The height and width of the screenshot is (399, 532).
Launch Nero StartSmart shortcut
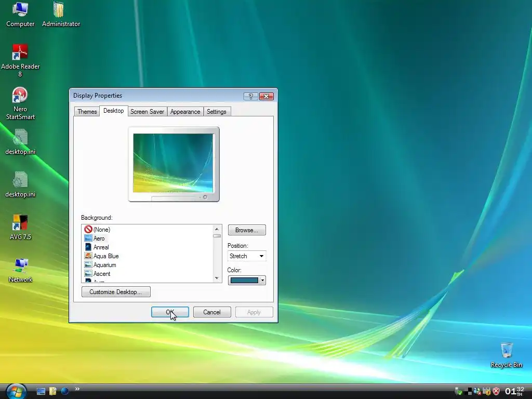click(x=20, y=103)
